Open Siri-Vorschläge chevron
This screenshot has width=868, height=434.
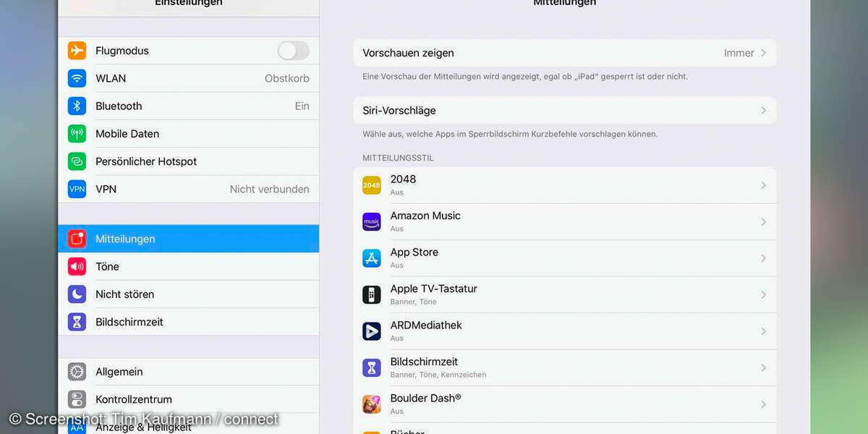pyautogui.click(x=763, y=111)
